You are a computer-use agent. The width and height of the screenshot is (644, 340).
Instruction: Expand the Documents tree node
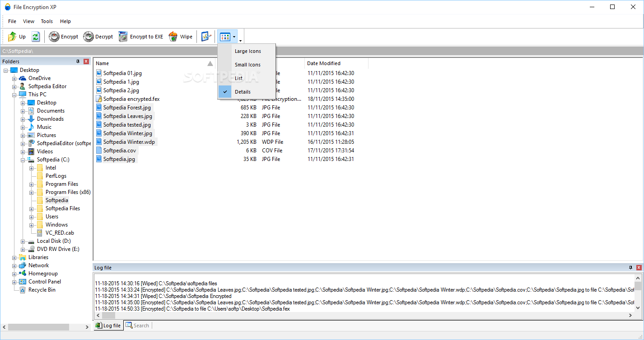pyautogui.click(x=23, y=111)
